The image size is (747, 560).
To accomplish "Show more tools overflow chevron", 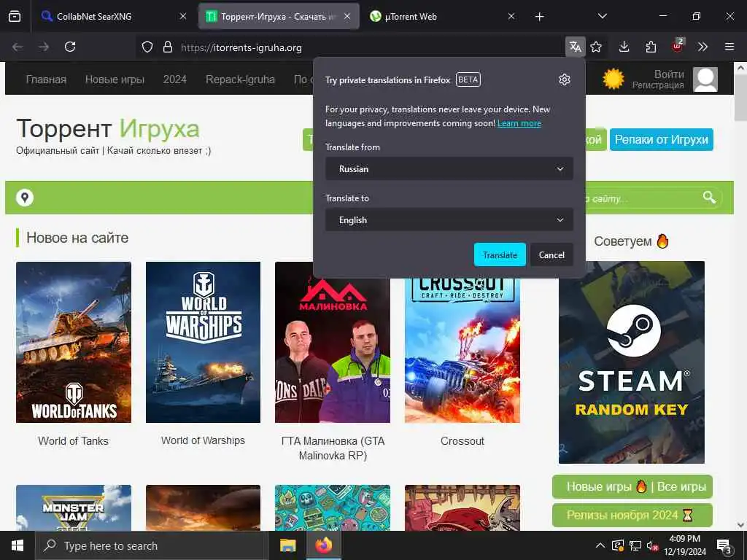I will (703, 47).
